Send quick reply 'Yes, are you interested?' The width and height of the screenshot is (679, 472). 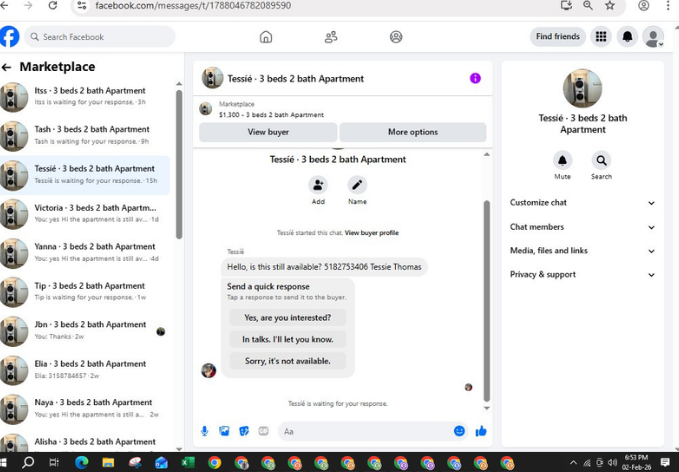288,318
